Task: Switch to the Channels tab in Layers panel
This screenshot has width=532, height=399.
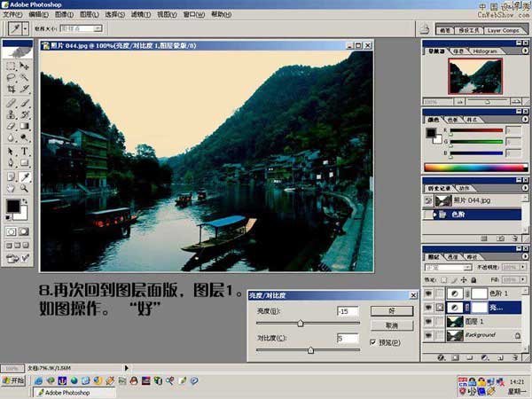Action: pos(452,257)
